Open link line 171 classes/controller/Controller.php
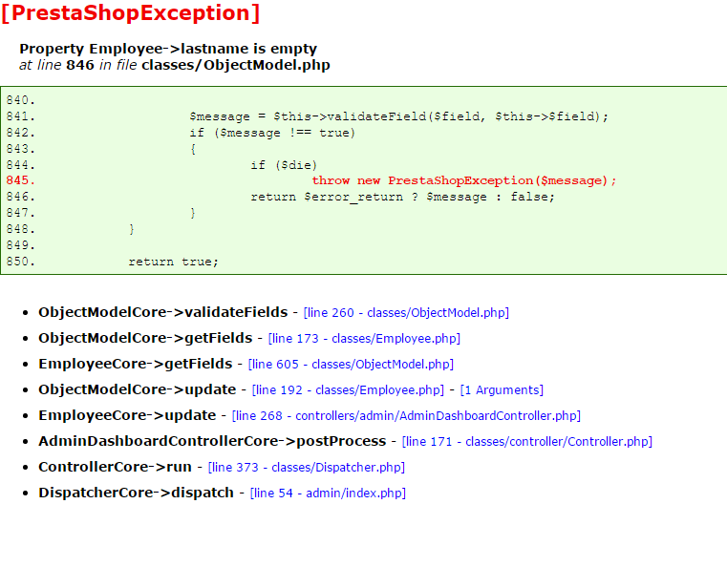The width and height of the screenshot is (727, 588). click(x=527, y=442)
